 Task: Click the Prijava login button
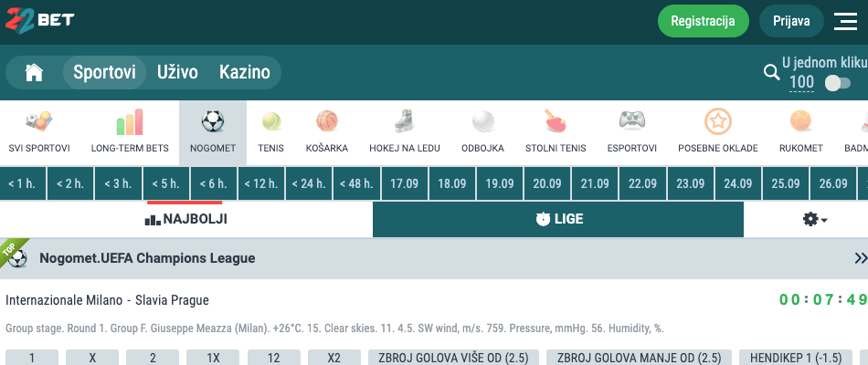[x=791, y=21]
